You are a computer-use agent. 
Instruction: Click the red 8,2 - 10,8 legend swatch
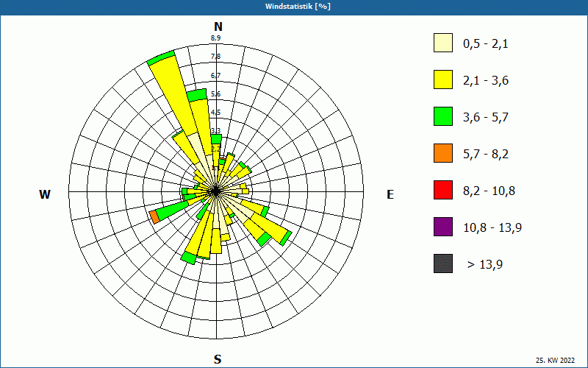443,190
